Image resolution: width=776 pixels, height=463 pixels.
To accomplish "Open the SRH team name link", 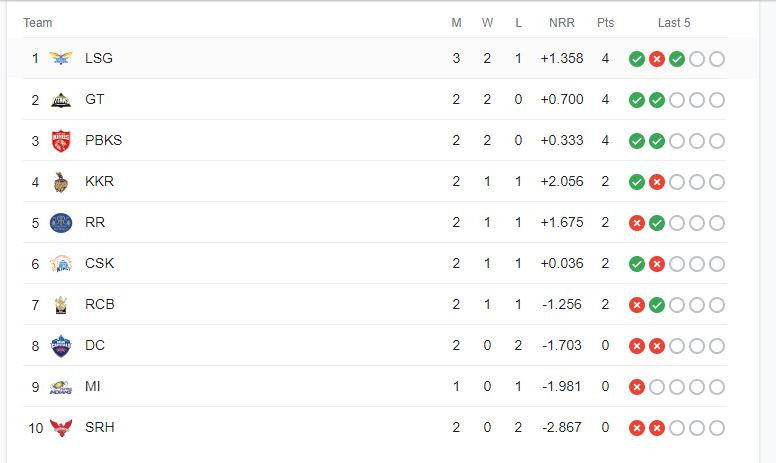I will coord(99,427).
